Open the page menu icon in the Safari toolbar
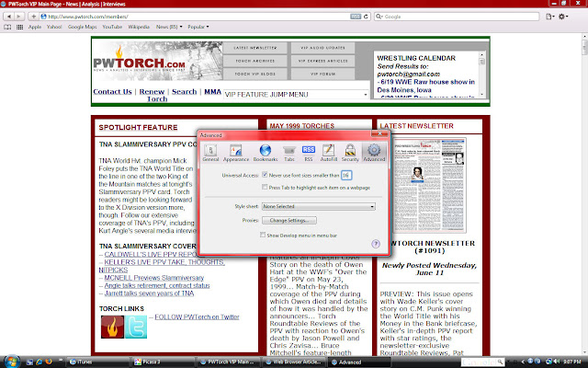This screenshot has height=368, width=588. [x=549, y=17]
